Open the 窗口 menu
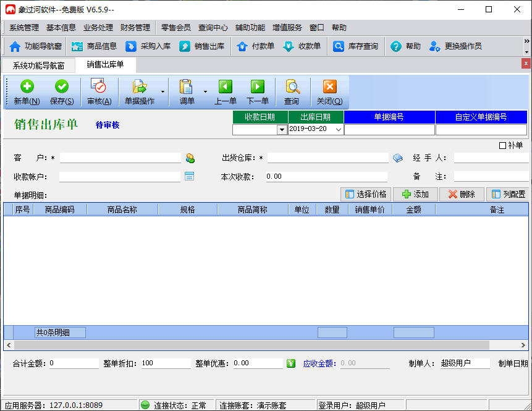The height and width of the screenshot is (411, 532). pyautogui.click(x=316, y=28)
